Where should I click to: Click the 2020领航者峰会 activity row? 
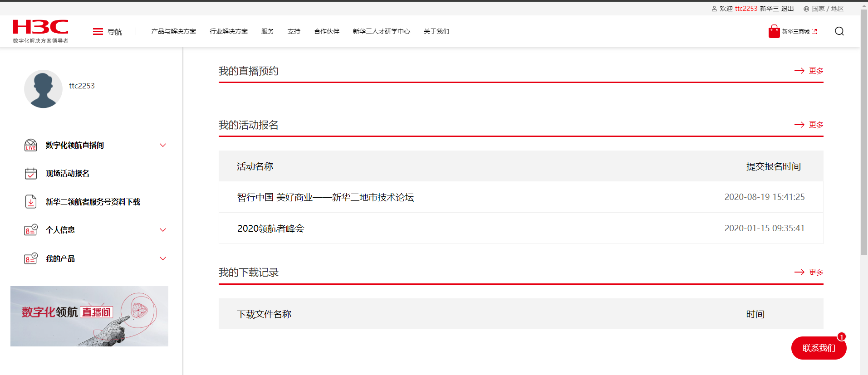coord(521,228)
